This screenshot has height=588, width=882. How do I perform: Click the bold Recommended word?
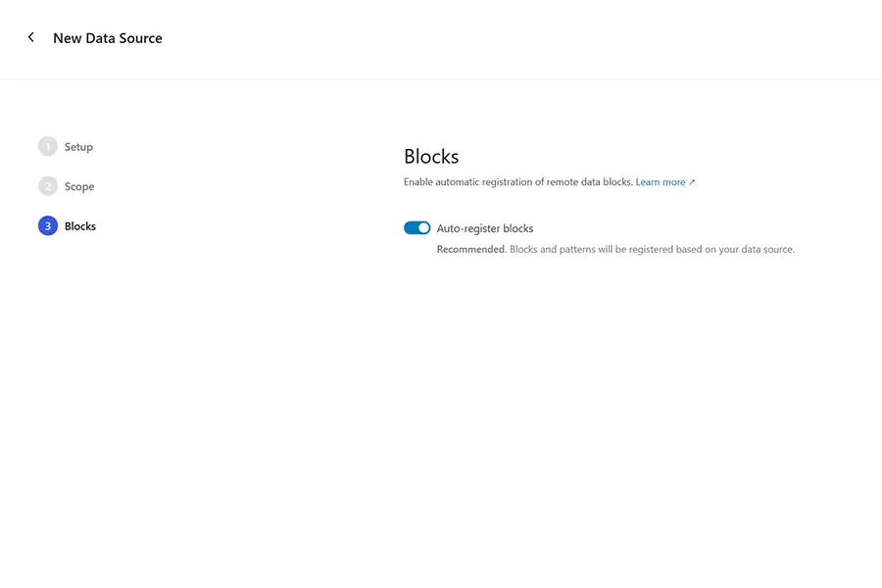472,249
